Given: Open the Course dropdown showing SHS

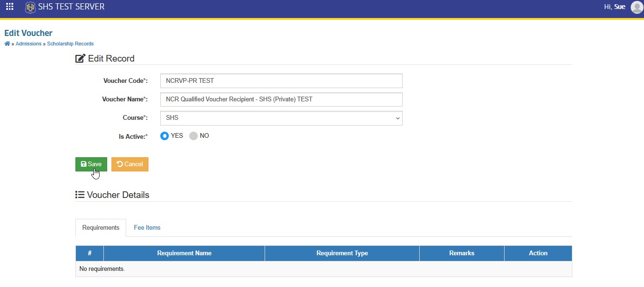Looking at the screenshot, I should pos(281,118).
